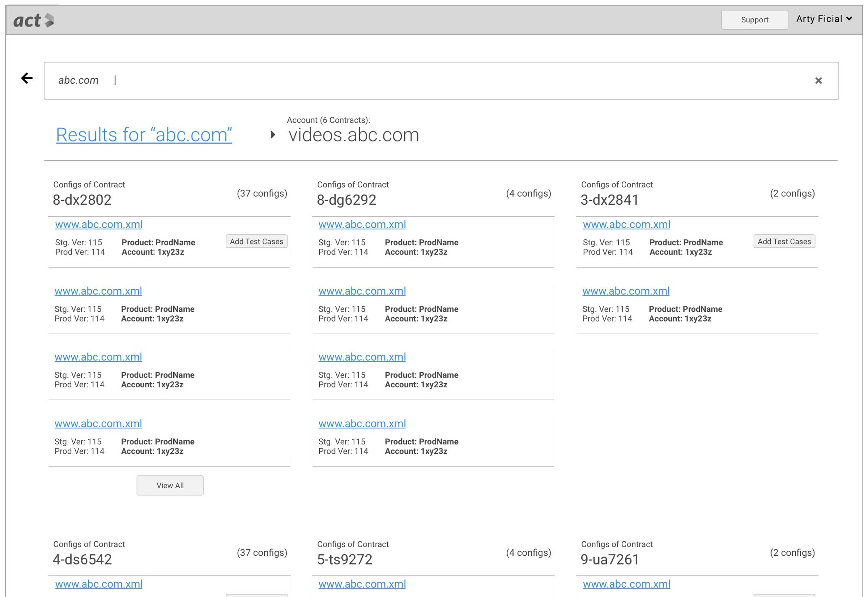This screenshot has width=868, height=597.
Task: Open fourth www.abc.com.xml in contract 8-dg6292
Action: coord(362,423)
